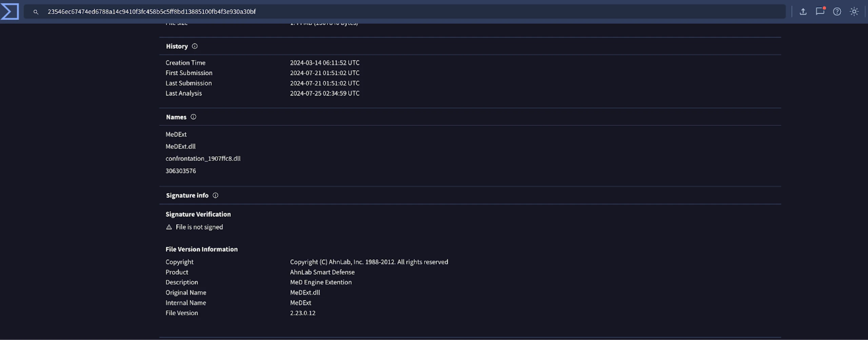Click Creation Time value 2024-03-14 06:11:52 UTC
The width and height of the screenshot is (868, 340).
tap(324, 63)
